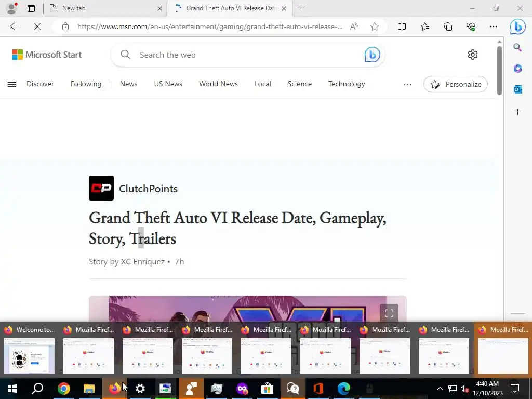View site information lock icon

pos(65,26)
